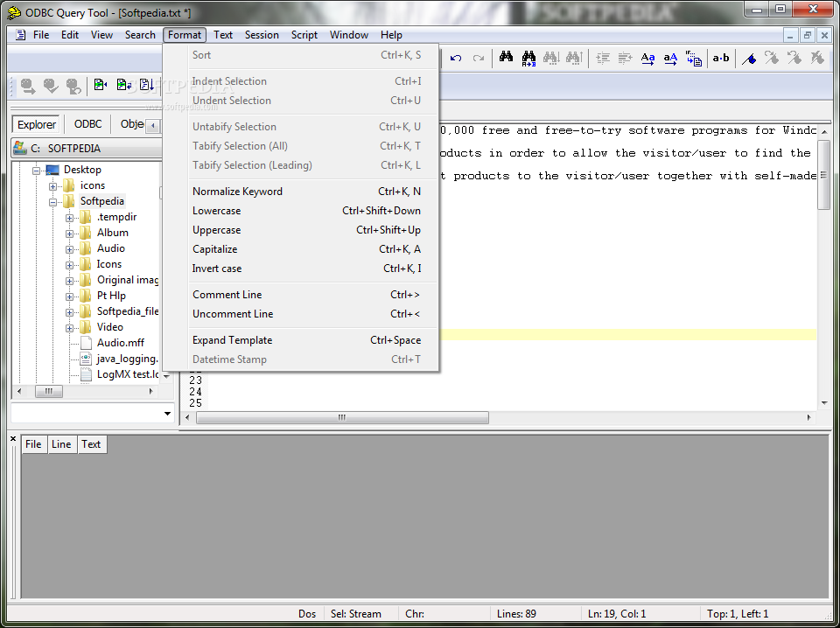Click the Previous Bookmark flag icon
The width and height of the screenshot is (840, 628).
[x=794, y=57]
